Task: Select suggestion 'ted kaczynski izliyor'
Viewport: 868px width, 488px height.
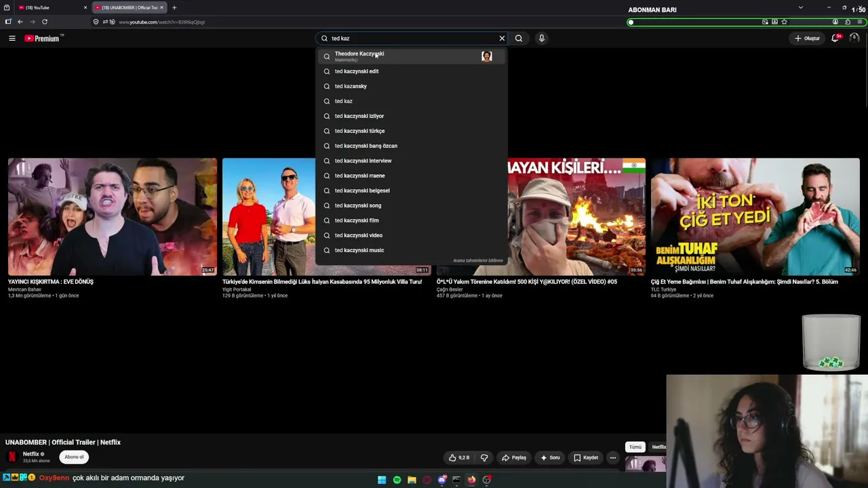Action: [412, 116]
